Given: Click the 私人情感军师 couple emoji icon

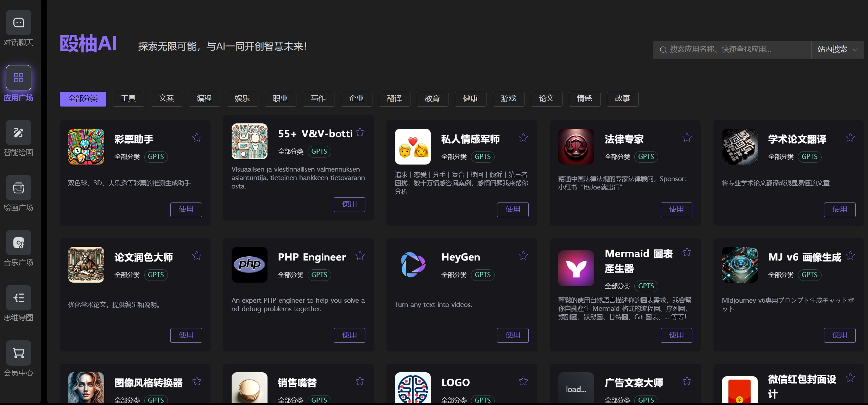Looking at the screenshot, I should (x=413, y=147).
